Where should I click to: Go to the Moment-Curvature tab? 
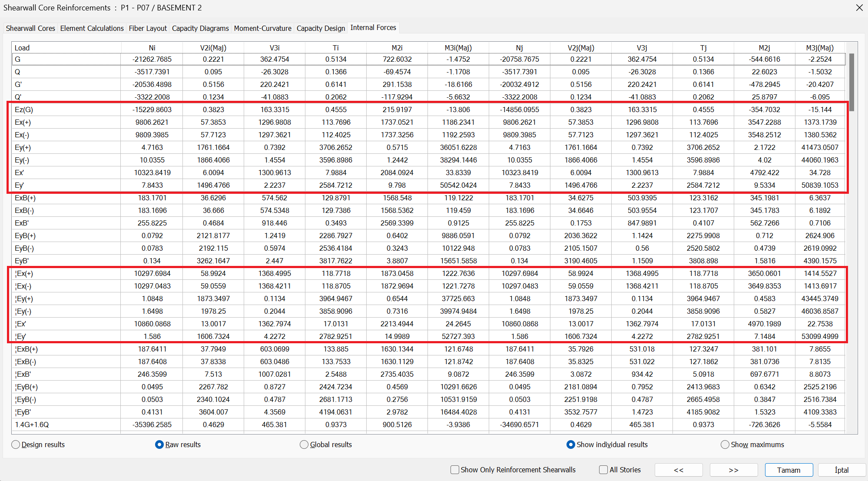[262, 28]
